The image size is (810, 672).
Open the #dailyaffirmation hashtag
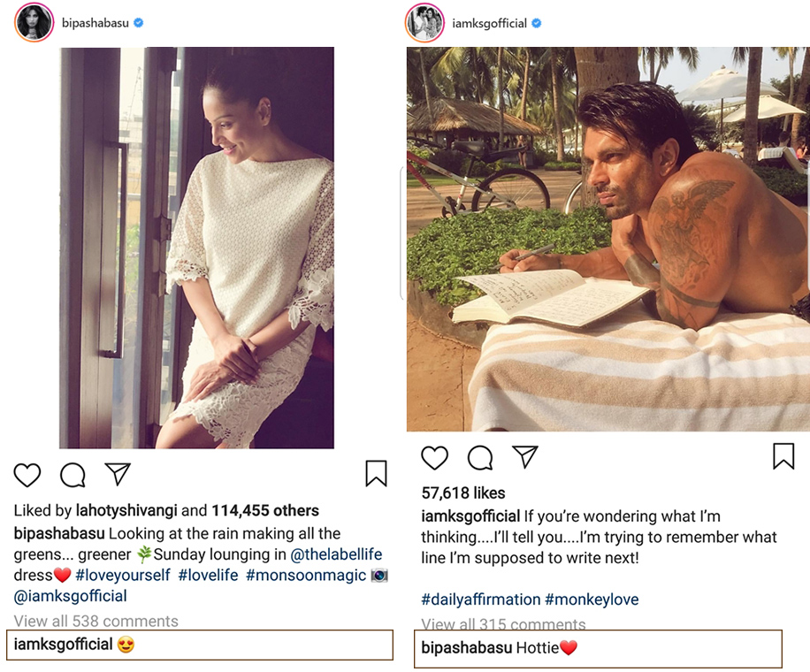[x=480, y=599]
